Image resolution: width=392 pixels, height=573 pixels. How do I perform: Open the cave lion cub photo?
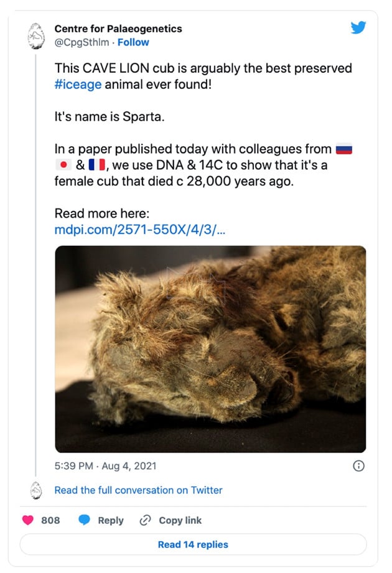[x=210, y=348]
